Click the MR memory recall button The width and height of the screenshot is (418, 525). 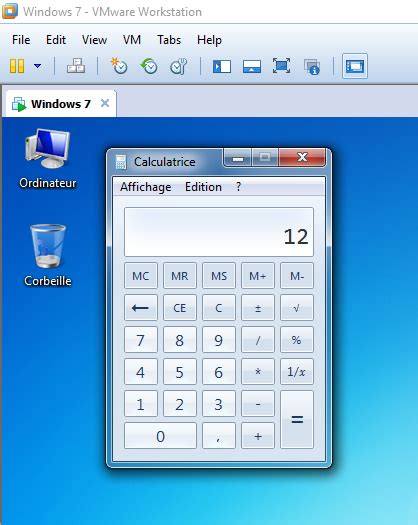(180, 276)
